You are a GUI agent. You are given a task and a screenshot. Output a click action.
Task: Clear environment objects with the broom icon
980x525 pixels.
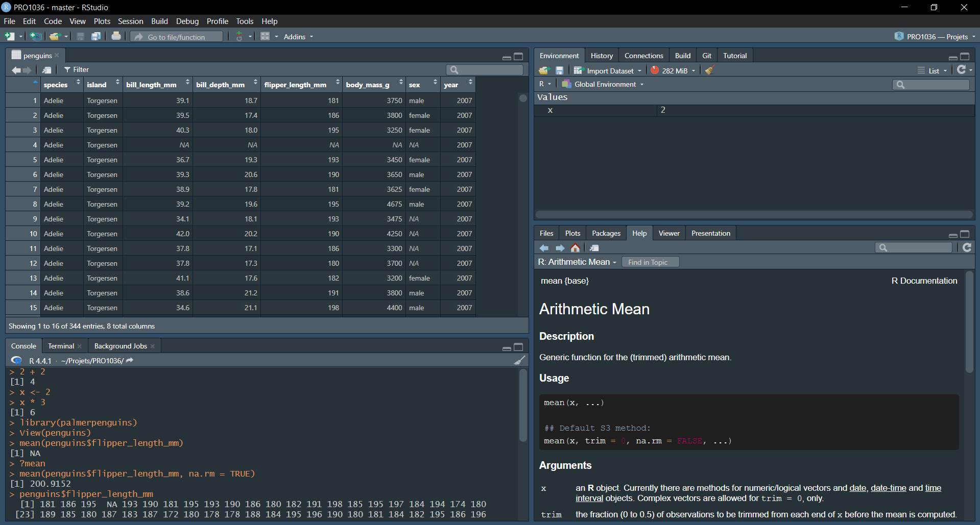click(x=709, y=70)
